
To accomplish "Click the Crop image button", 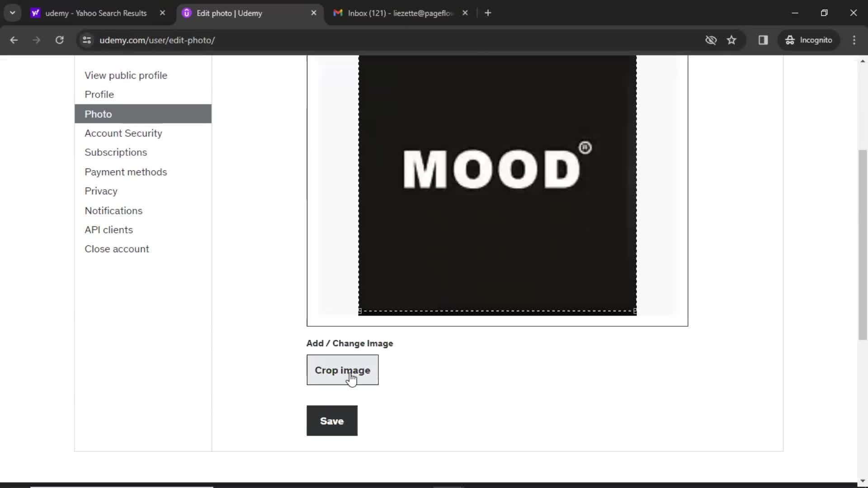I will point(343,370).
